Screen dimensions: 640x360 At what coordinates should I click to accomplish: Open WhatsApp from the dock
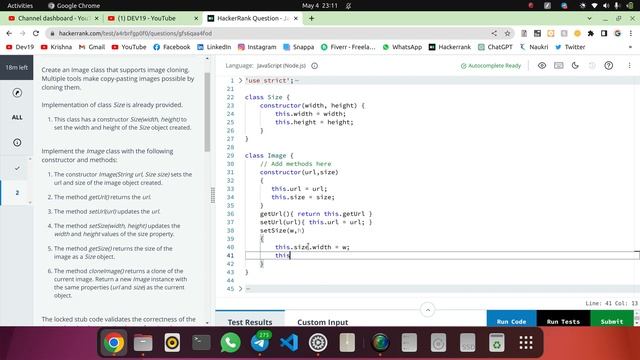coord(230,342)
